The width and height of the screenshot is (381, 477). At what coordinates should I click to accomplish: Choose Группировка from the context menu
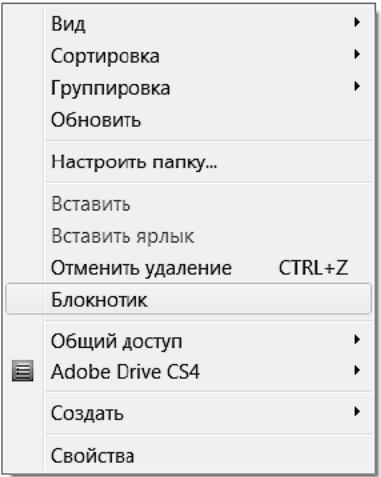click(x=189, y=88)
